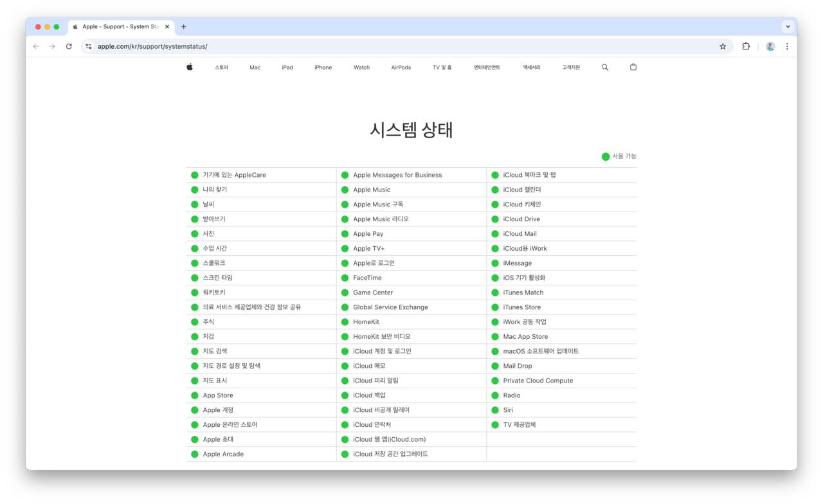Select the iTunes Store row
Image resolution: width=823 pixels, height=504 pixels.
[x=561, y=307]
